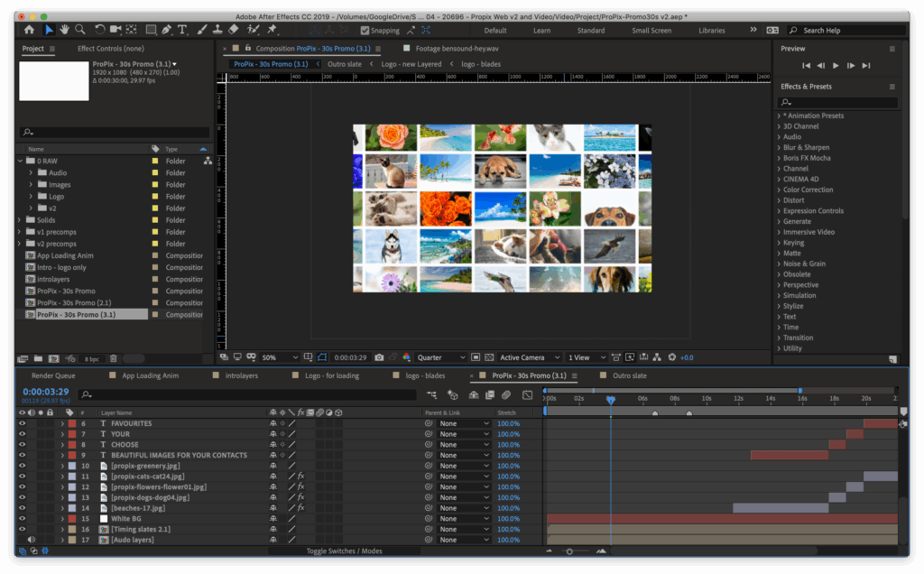Select the Roto Brush tool
This screenshot has width=924, height=574.
(253, 30)
